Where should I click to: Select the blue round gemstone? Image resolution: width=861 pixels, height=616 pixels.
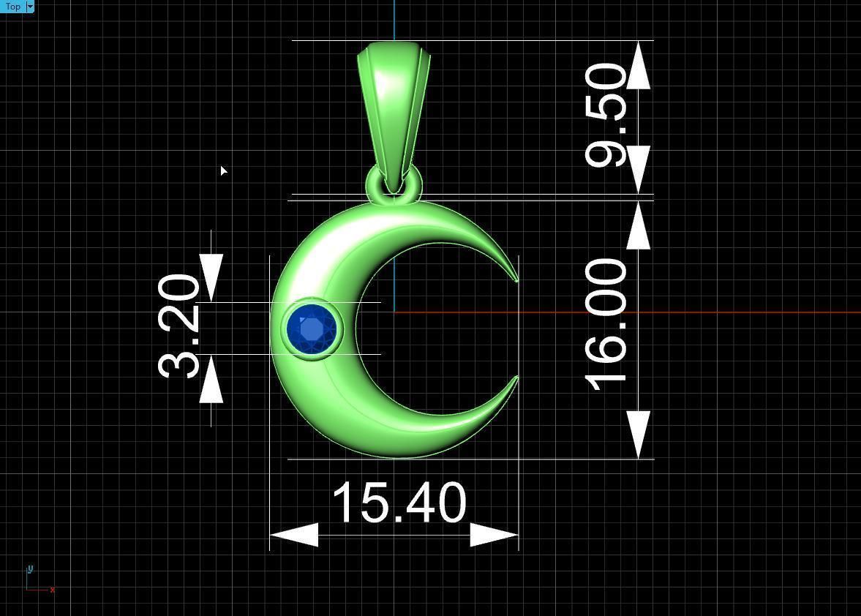pyautogui.click(x=312, y=329)
